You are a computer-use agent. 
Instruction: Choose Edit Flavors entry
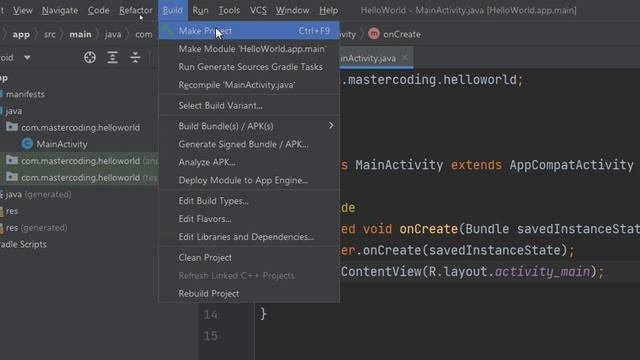(249, 219)
